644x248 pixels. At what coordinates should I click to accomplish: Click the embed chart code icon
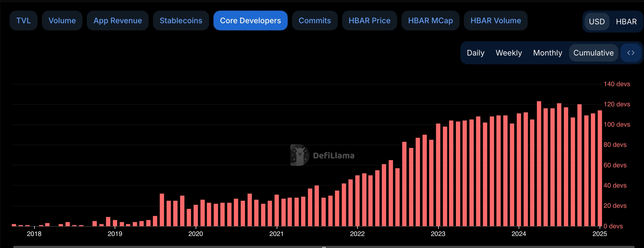click(630, 52)
